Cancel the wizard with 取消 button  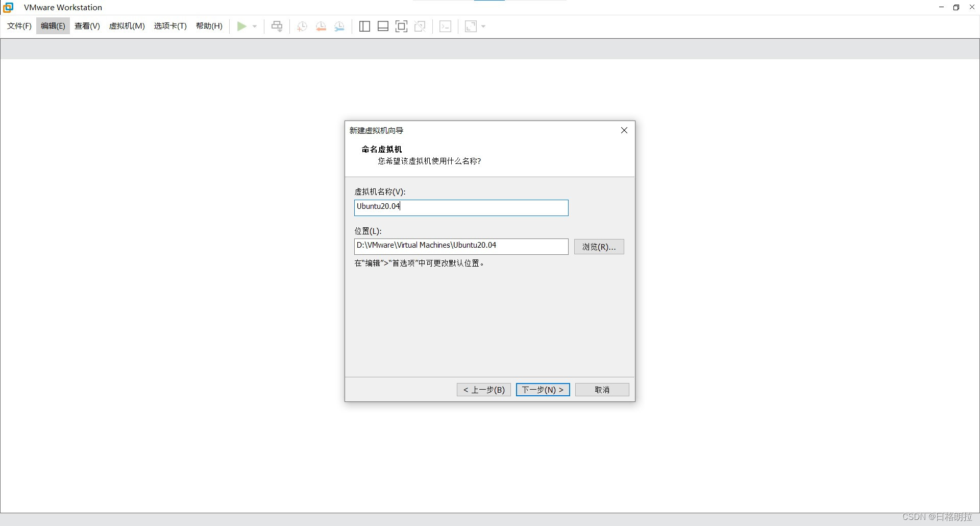pyautogui.click(x=602, y=390)
